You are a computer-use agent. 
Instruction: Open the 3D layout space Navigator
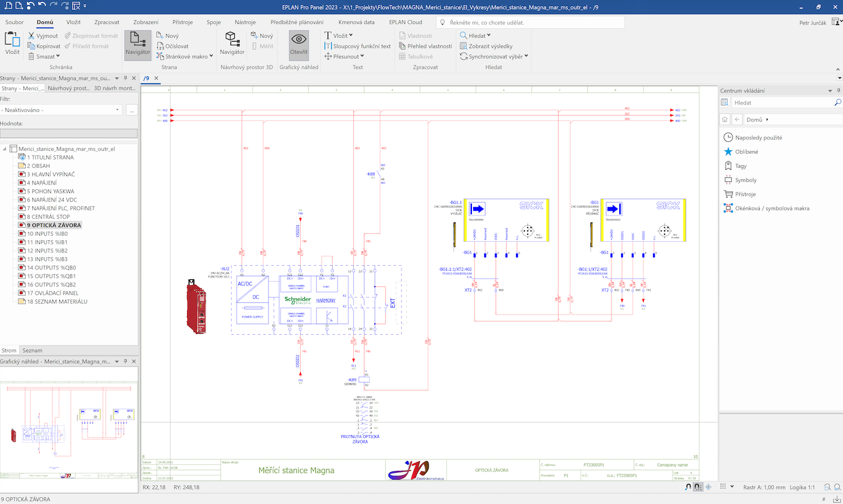232,43
